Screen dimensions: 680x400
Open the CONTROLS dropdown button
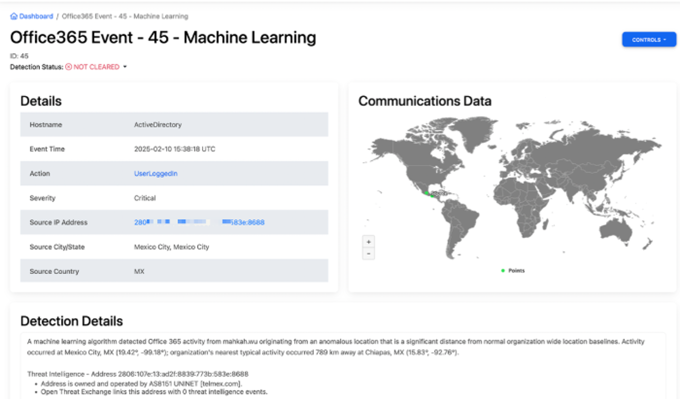tap(649, 39)
